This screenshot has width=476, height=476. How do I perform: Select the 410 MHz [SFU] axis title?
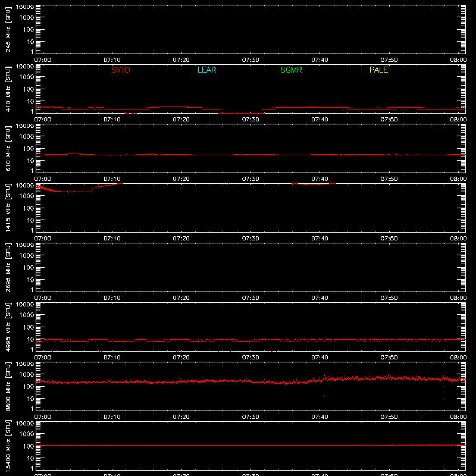pos(8,89)
